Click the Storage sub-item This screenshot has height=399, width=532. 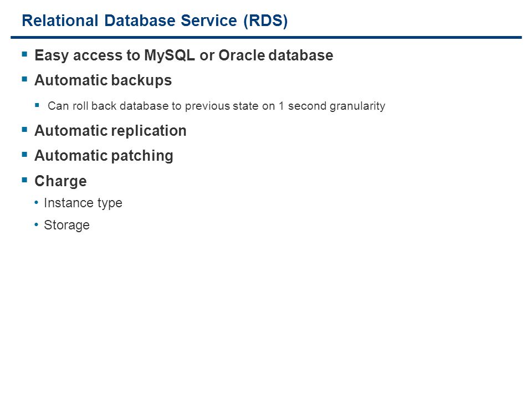pyautogui.click(x=67, y=226)
